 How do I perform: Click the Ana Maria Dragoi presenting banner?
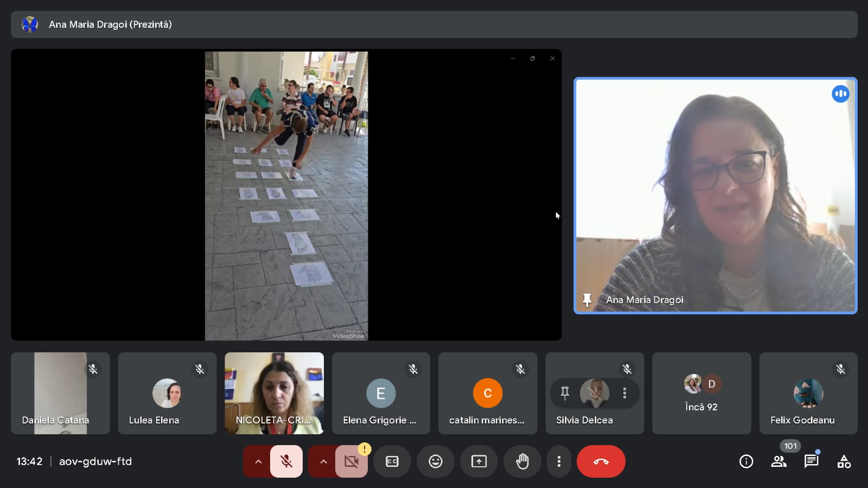434,24
